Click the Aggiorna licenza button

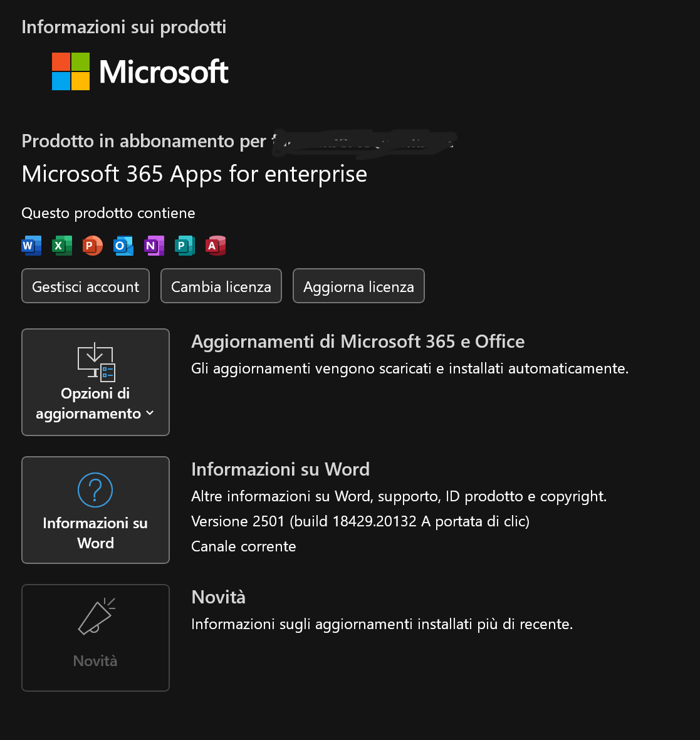pos(358,286)
